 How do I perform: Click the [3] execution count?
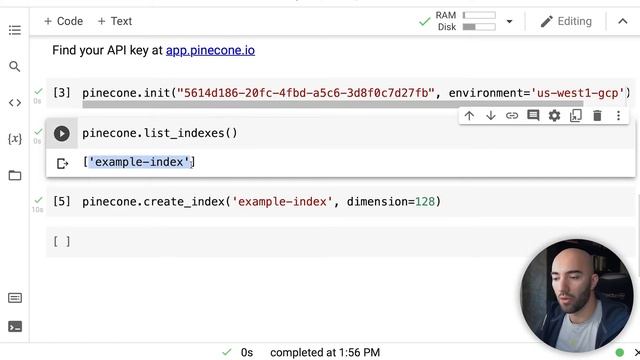[x=62, y=93]
